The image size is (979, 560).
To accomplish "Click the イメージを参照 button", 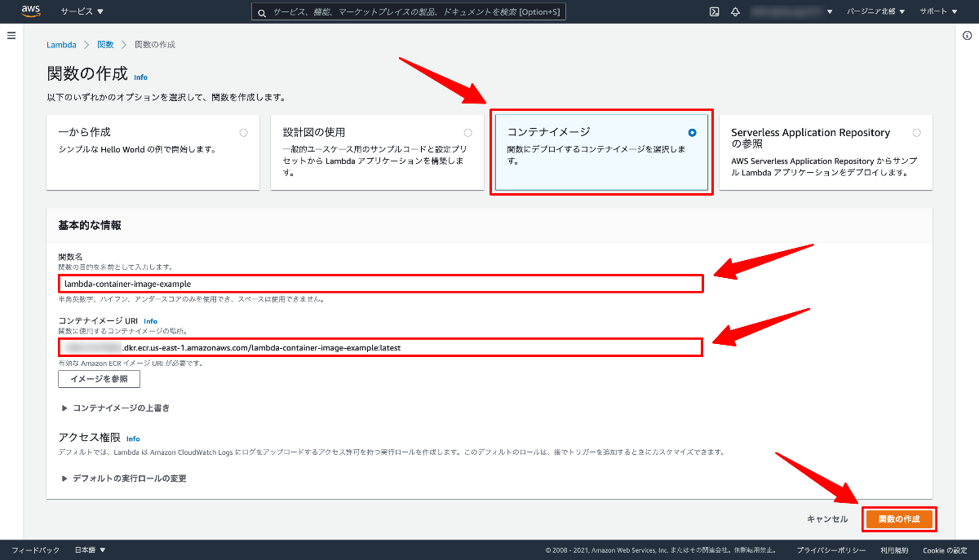I will (x=99, y=379).
